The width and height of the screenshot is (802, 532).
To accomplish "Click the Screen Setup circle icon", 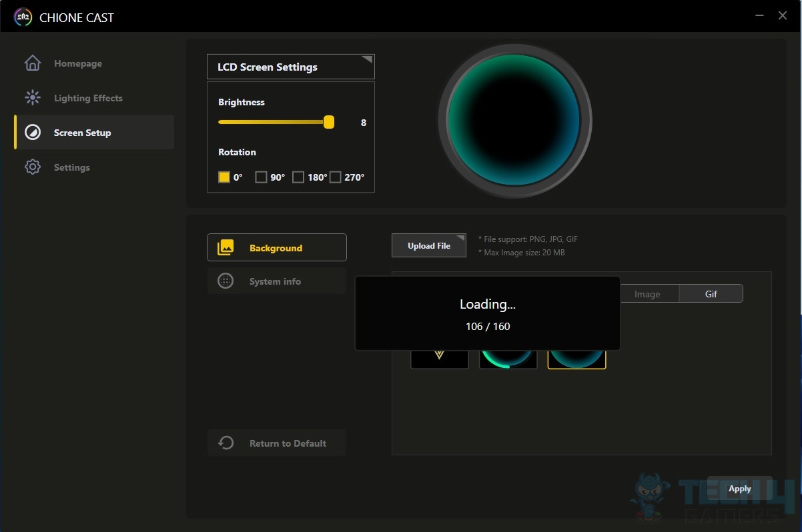I will tap(32, 133).
